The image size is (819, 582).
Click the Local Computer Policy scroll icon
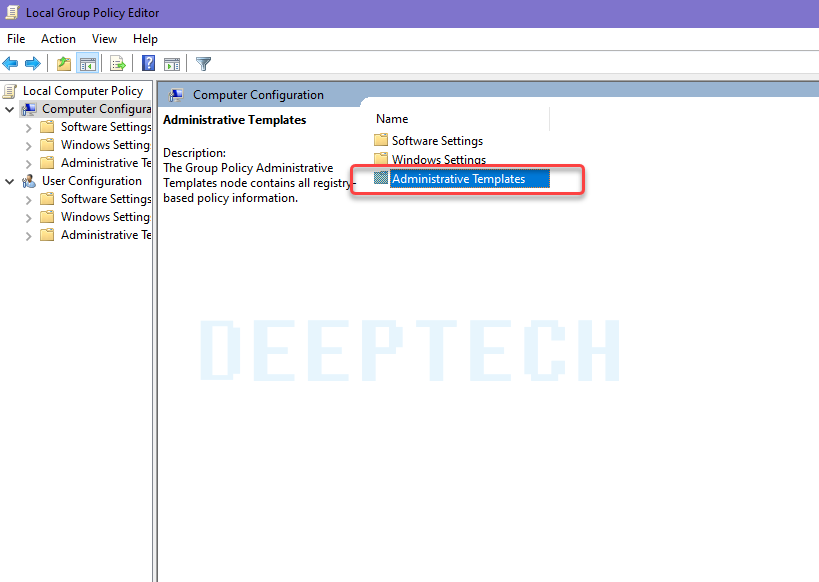[9, 91]
